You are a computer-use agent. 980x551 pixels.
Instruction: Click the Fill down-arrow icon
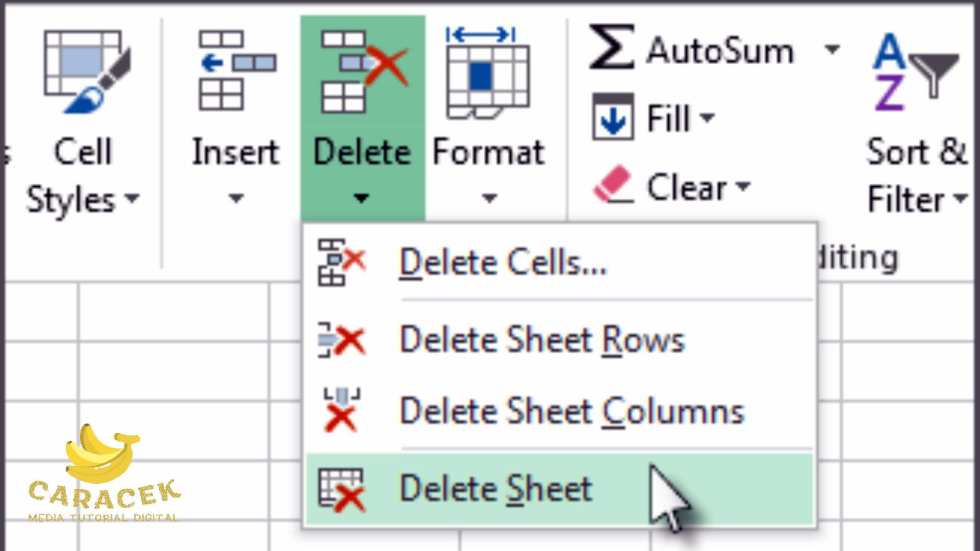[x=612, y=117]
